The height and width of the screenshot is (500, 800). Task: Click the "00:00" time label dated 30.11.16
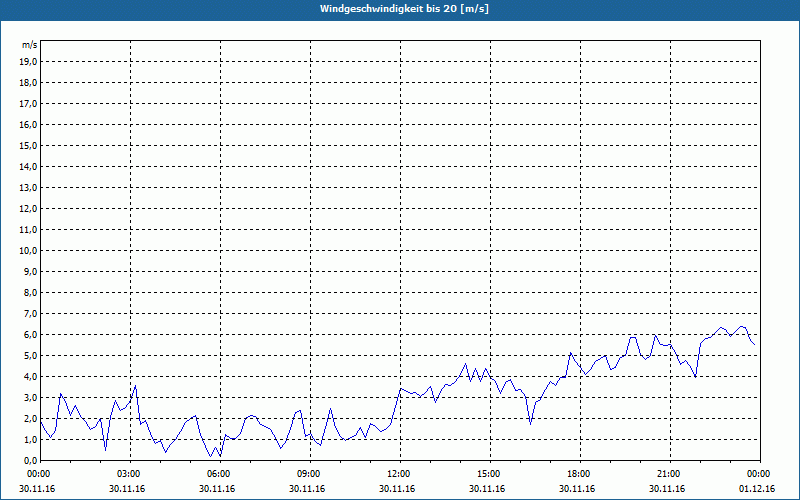39,474
